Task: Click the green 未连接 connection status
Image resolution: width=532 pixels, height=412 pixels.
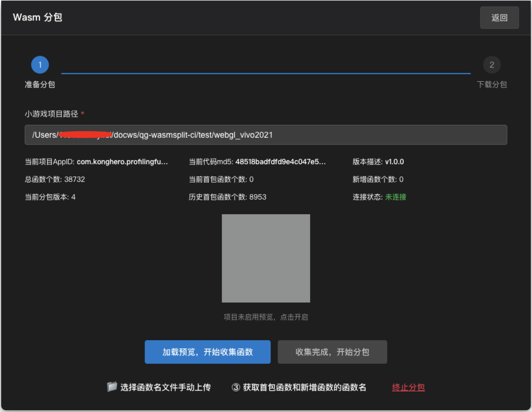Action: click(395, 197)
